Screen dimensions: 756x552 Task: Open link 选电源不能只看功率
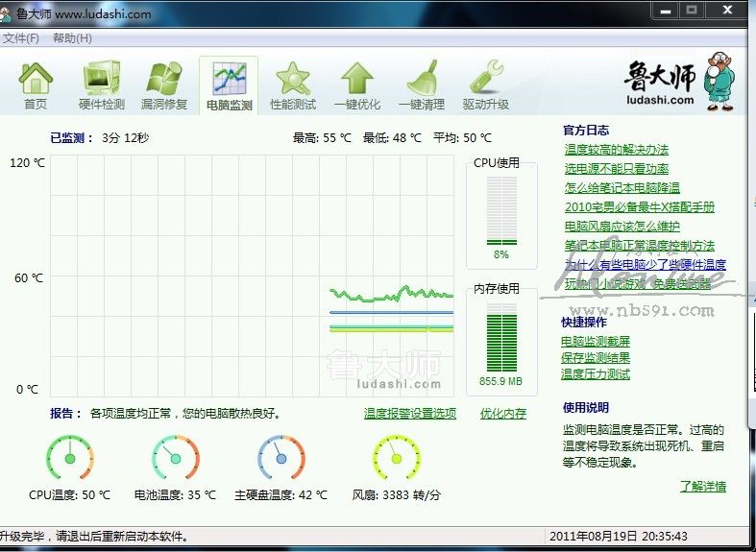coord(616,169)
